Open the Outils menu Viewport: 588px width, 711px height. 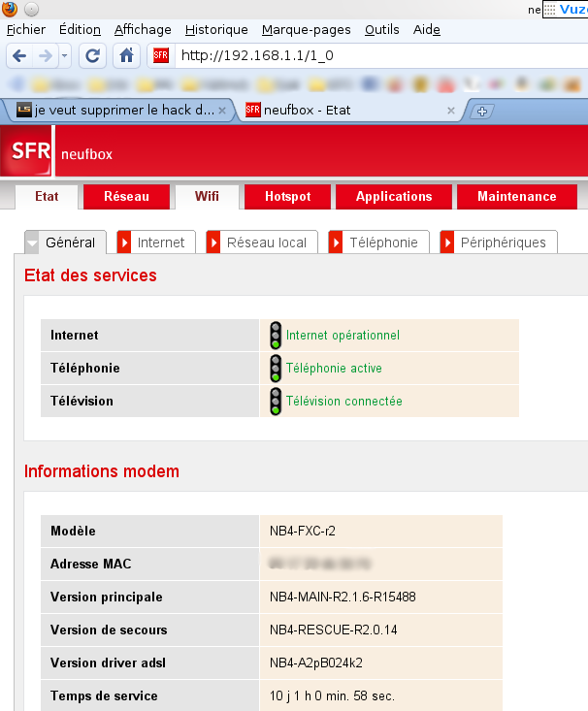click(x=382, y=30)
